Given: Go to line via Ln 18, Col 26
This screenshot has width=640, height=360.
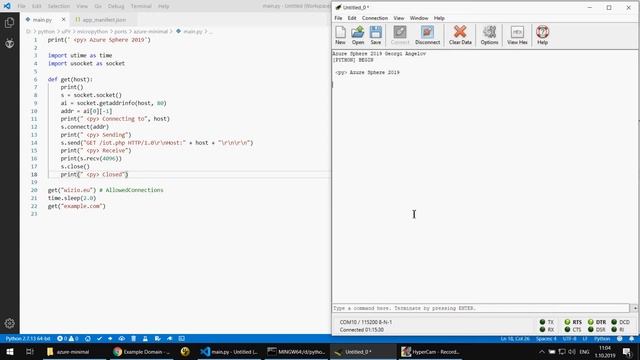Looking at the screenshot, I should 515,339.
